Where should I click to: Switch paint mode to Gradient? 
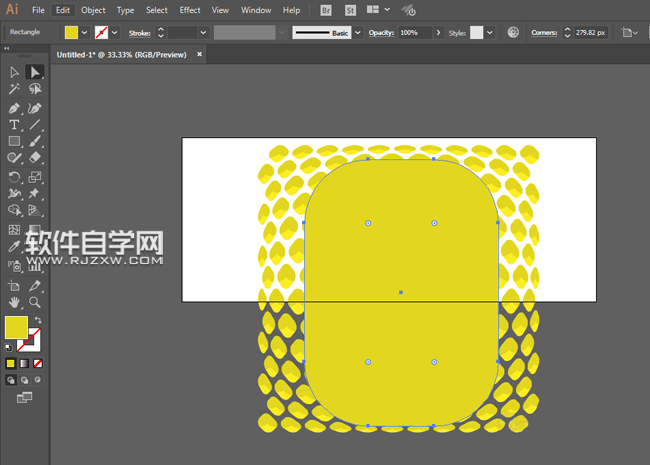pyautogui.click(x=24, y=363)
